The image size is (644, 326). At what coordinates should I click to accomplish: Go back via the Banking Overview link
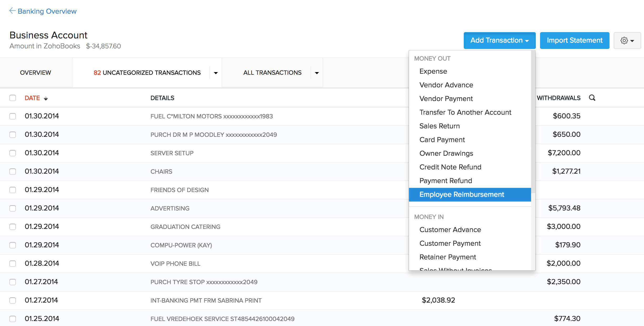click(x=47, y=11)
